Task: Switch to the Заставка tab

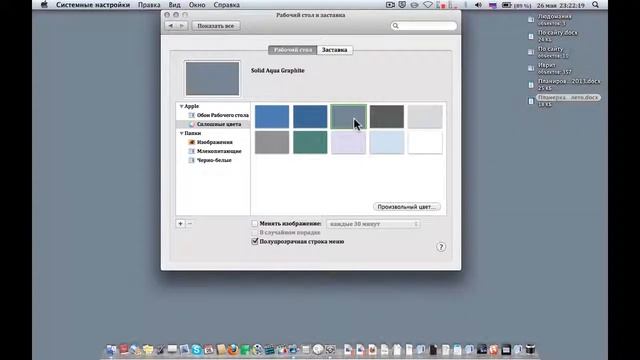Action: click(x=335, y=50)
